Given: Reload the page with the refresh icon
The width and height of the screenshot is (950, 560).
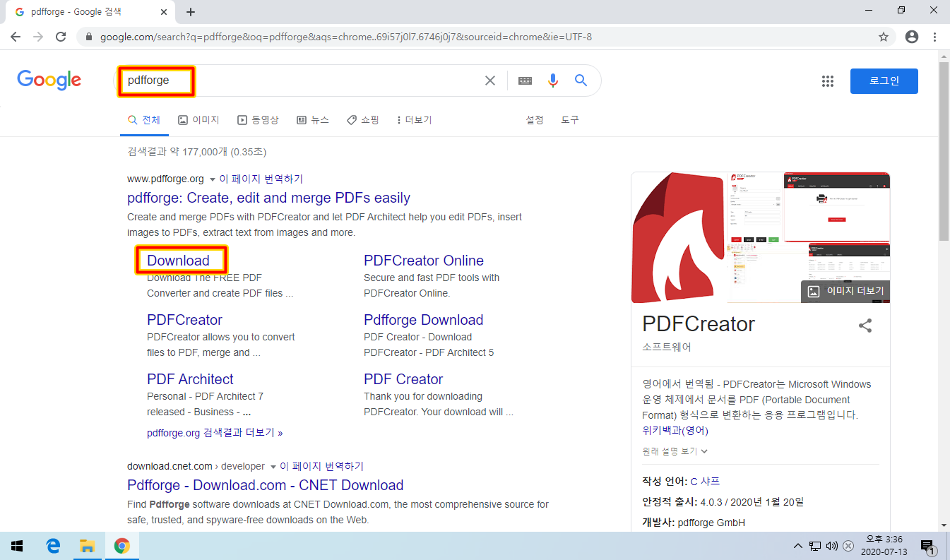Looking at the screenshot, I should [x=61, y=37].
